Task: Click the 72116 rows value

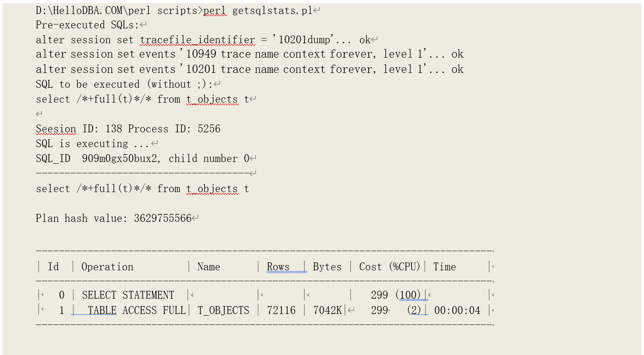Action: pyautogui.click(x=281, y=310)
